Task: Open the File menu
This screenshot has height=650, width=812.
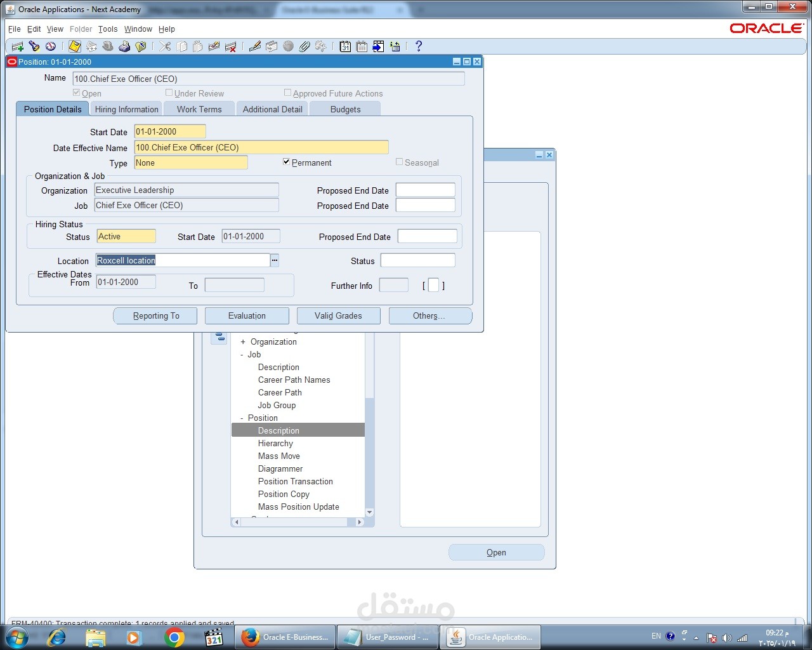Action: coord(15,29)
